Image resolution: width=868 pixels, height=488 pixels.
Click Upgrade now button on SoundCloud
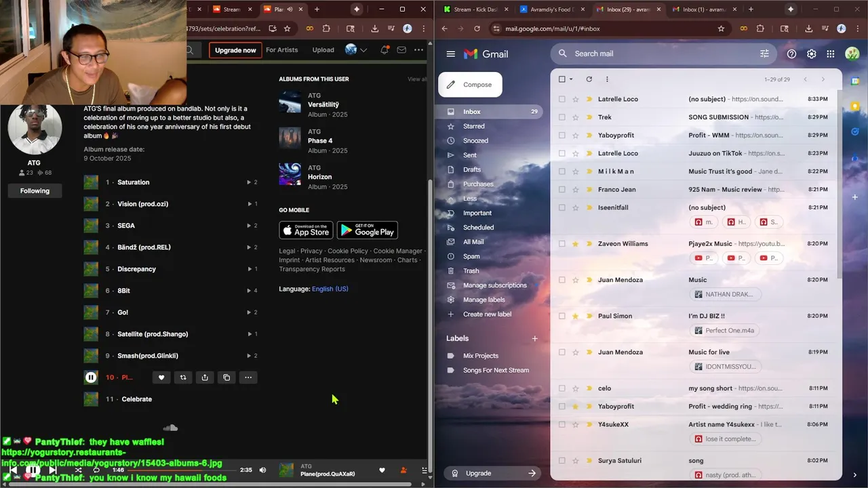point(235,50)
